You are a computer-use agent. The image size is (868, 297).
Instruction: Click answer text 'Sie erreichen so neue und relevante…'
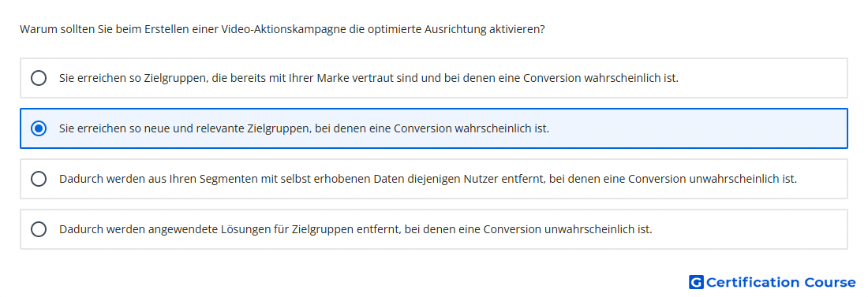304,129
